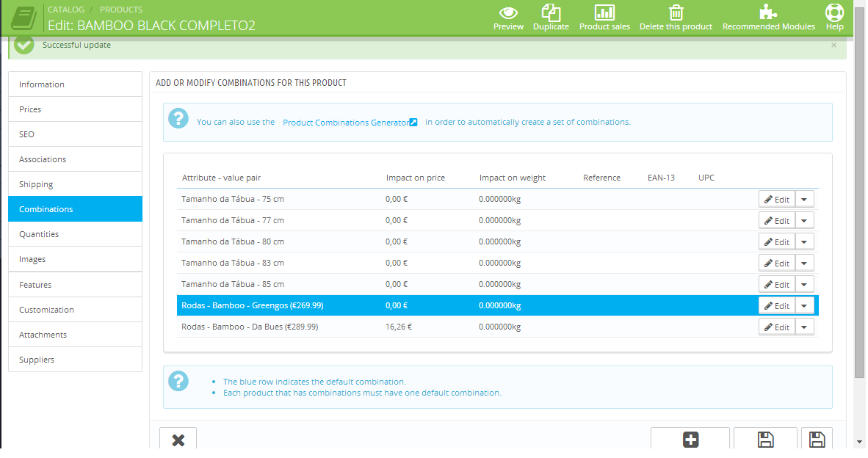
Task: Click the 'Impact on price' column header
Action: [x=415, y=178]
